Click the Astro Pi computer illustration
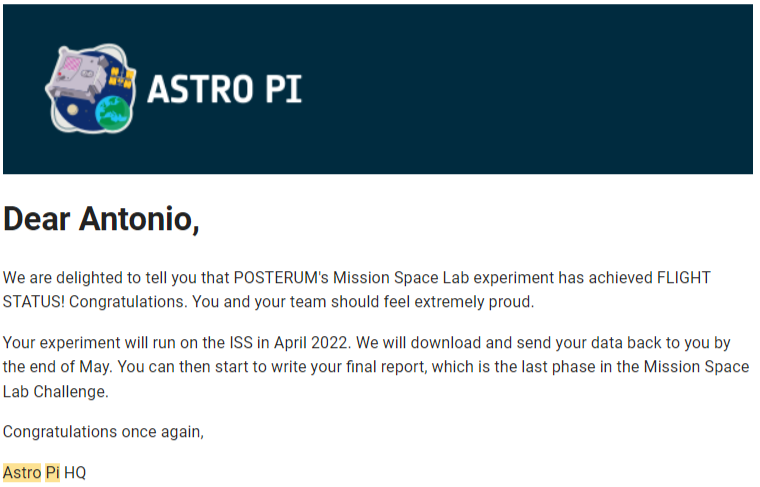Image resolution: width=760 pixels, height=487 pixels. (x=77, y=73)
